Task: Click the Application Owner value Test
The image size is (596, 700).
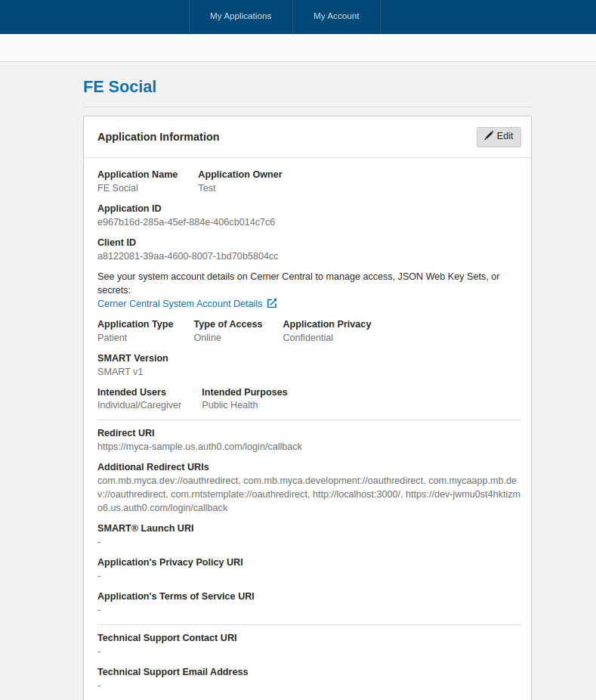Action: (207, 188)
